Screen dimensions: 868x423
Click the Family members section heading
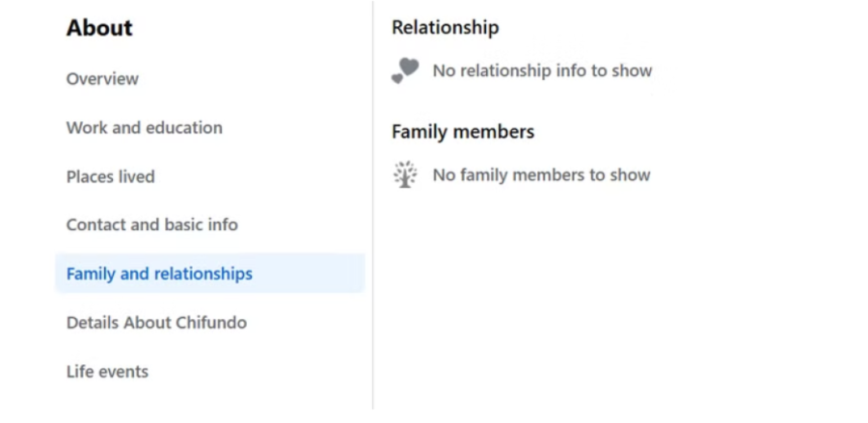pyautogui.click(x=462, y=131)
